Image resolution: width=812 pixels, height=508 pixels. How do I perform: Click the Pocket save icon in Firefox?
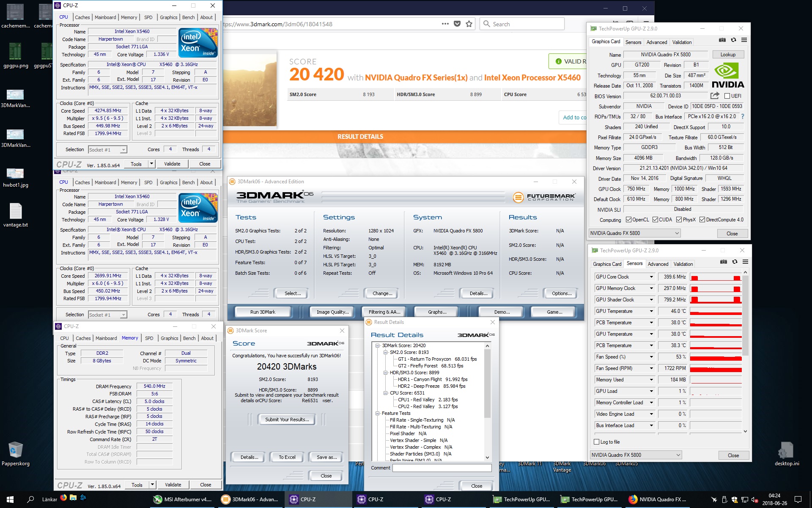pos(457,24)
